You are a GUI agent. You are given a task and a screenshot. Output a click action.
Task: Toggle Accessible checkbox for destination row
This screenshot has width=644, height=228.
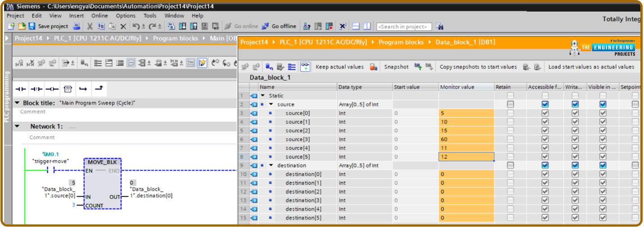(x=545, y=165)
